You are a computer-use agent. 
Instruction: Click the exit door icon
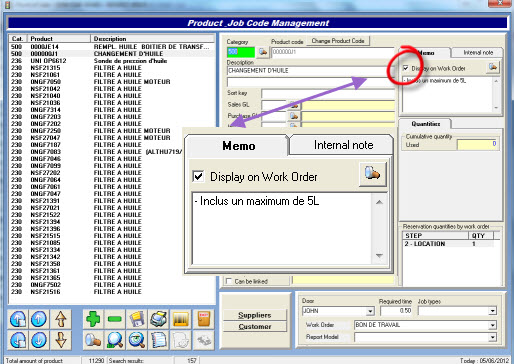pyautogui.click(x=203, y=319)
